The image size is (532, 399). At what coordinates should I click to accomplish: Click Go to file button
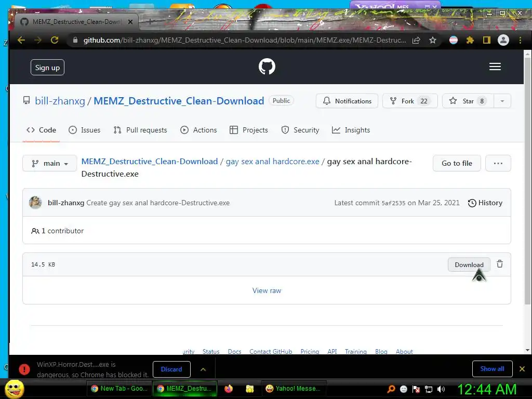tap(457, 163)
